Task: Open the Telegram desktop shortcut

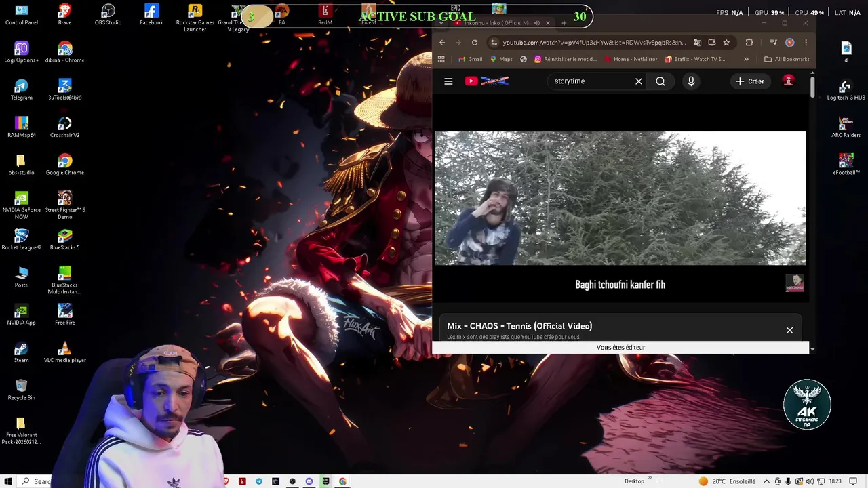Action: (x=21, y=89)
